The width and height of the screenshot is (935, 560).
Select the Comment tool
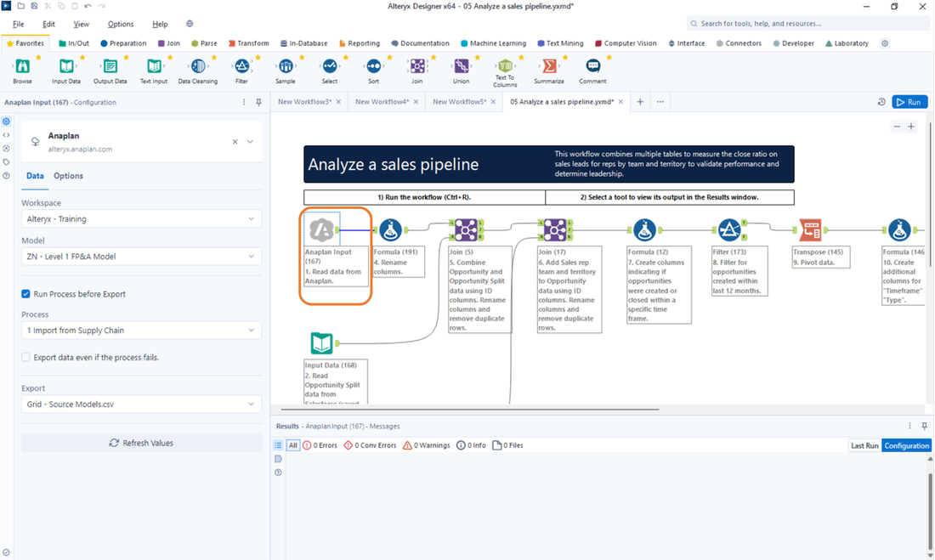(x=592, y=67)
